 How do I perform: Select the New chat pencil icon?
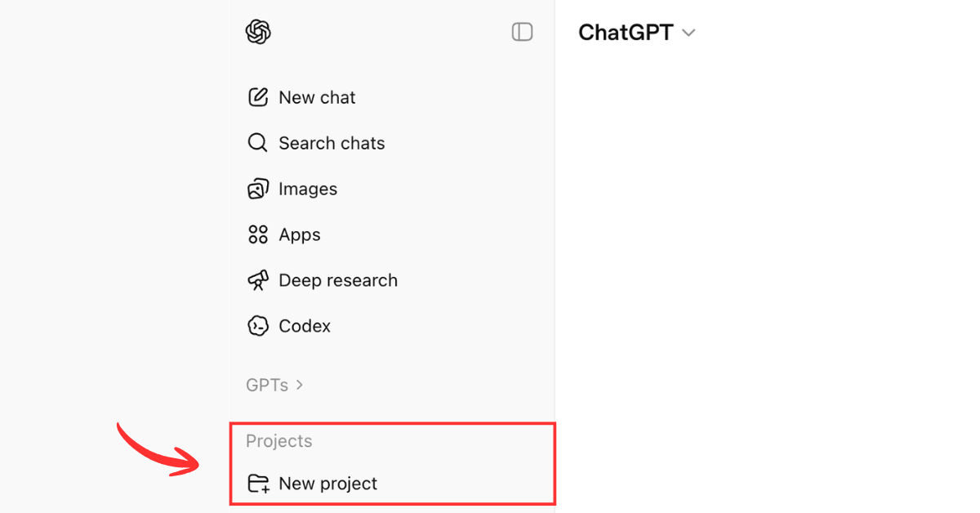coord(257,96)
